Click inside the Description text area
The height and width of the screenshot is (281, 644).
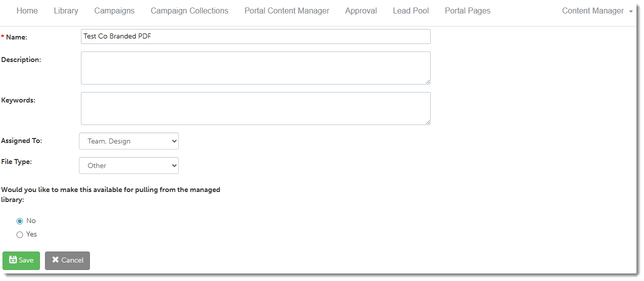click(255, 68)
